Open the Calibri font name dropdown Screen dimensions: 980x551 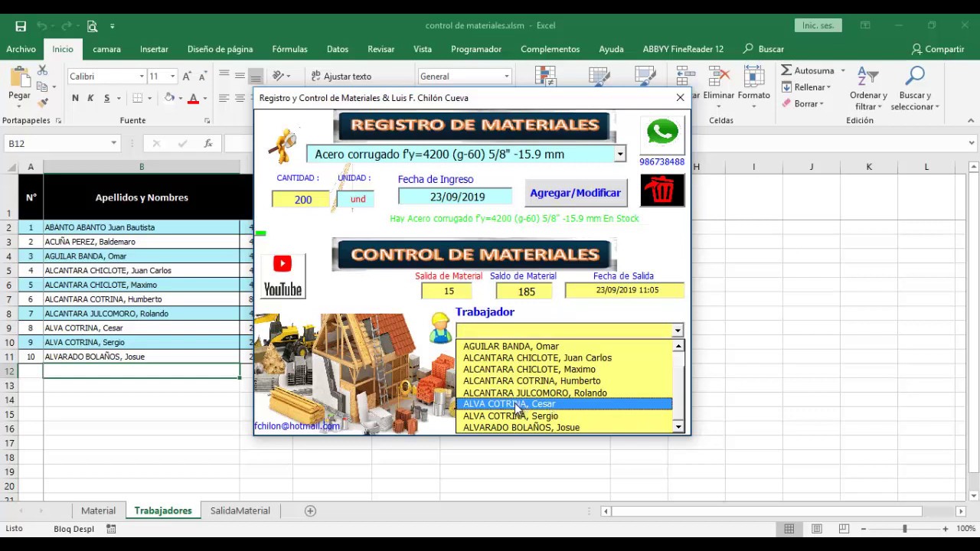142,77
